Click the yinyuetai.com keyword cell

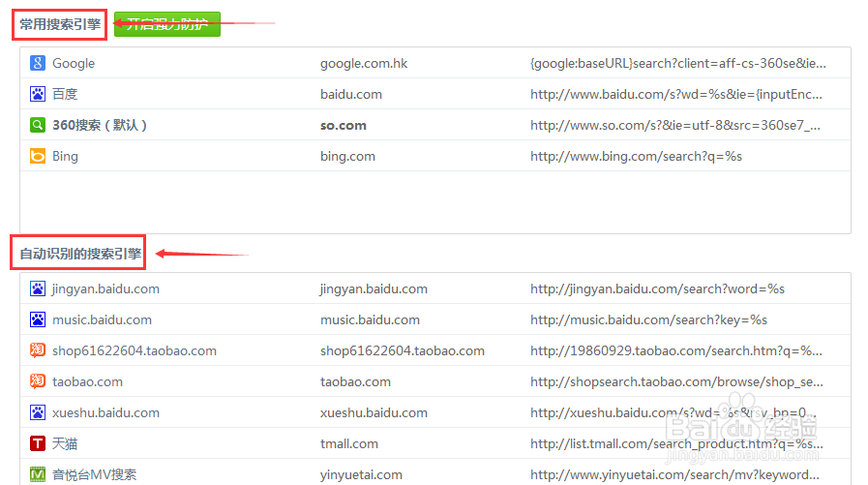pyautogui.click(x=361, y=475)
